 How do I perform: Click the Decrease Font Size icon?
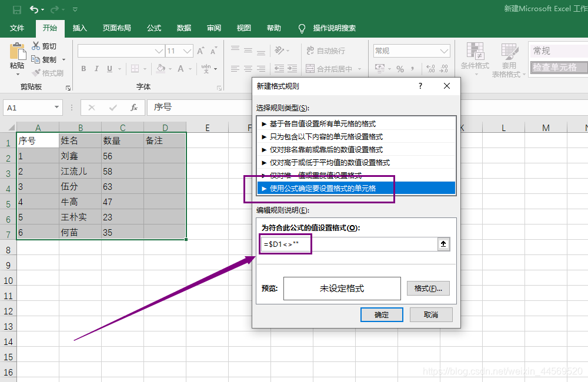[214, 51]
